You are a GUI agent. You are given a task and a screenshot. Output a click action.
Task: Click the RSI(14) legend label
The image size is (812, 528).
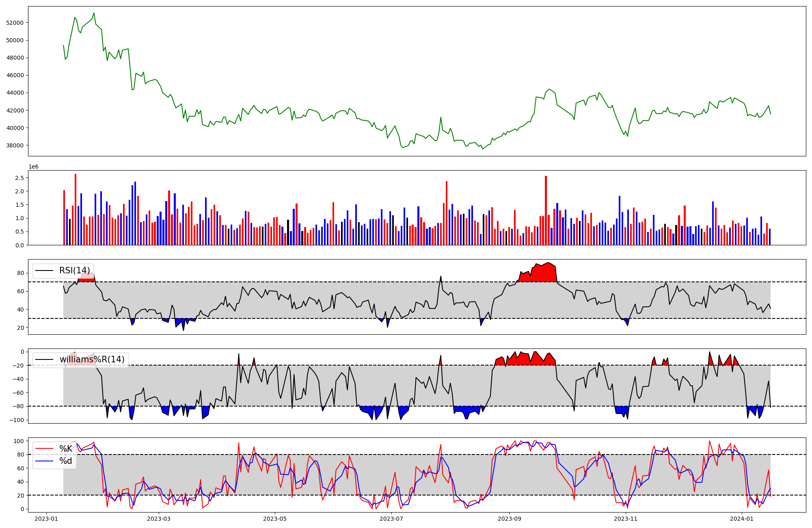point(74,270)
